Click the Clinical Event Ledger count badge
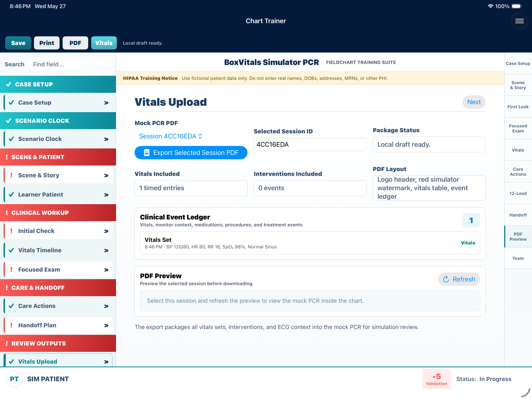Screen dimensions: 532x399 pos(471,220)
